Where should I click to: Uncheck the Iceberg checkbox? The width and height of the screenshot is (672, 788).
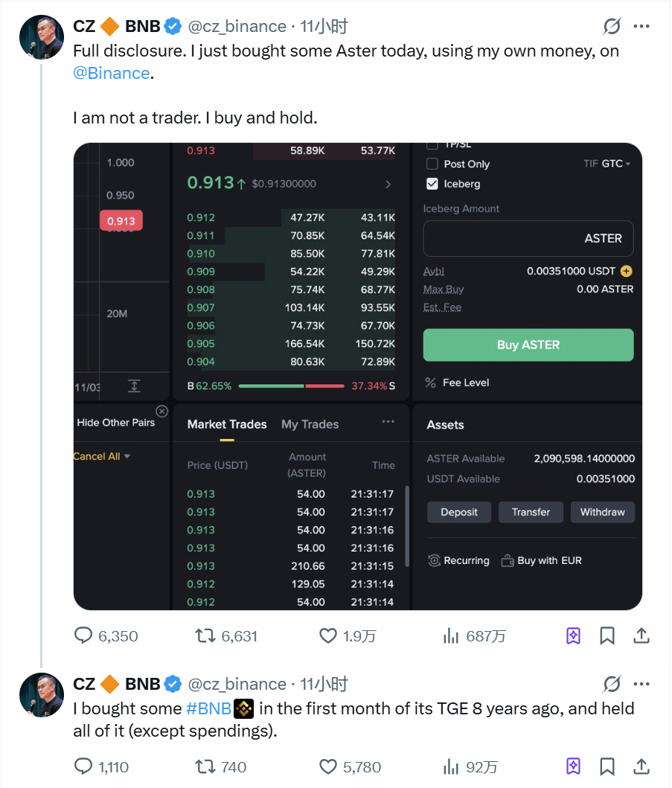tap(432, 184)
